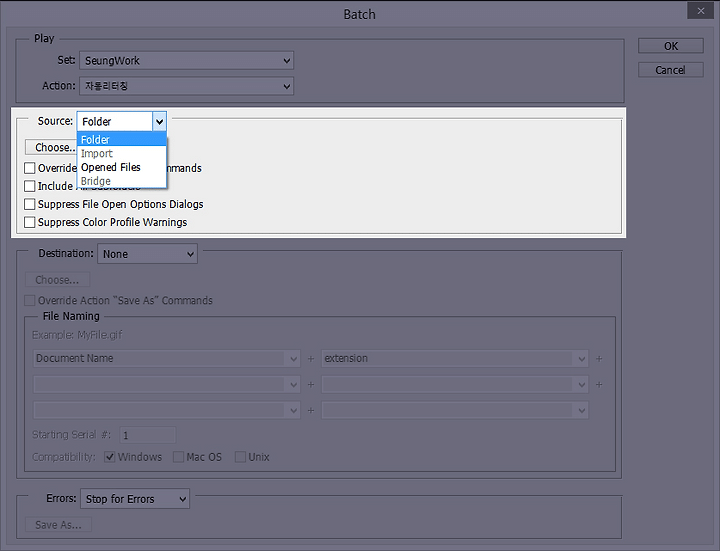Select Import in the Source list
The image size is (720, 551).
pos(122,153)
